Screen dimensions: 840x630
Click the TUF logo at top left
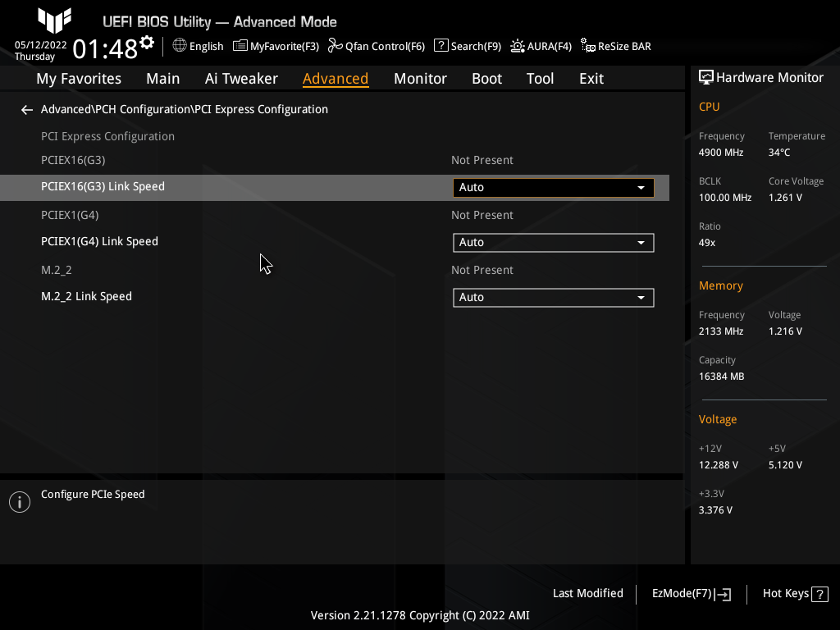pos(54,21)
